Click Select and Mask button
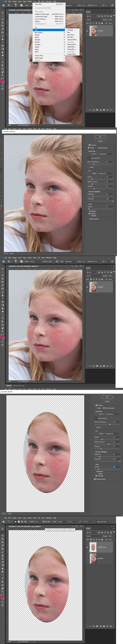 tap(102, 522)
